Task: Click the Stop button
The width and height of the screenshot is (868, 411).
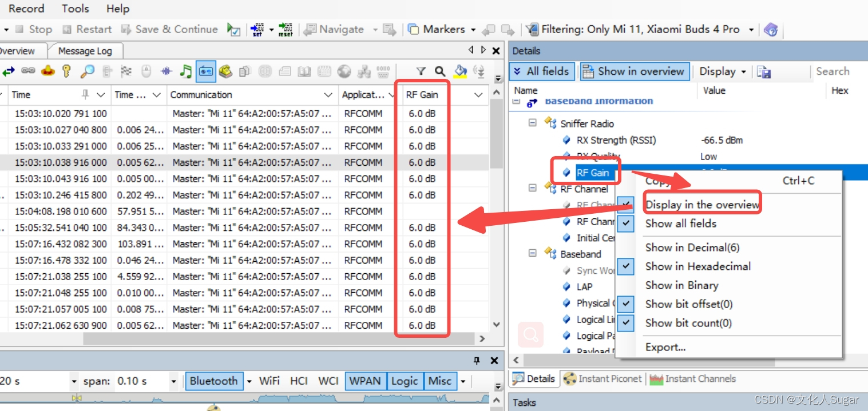Action: point(33,29)
